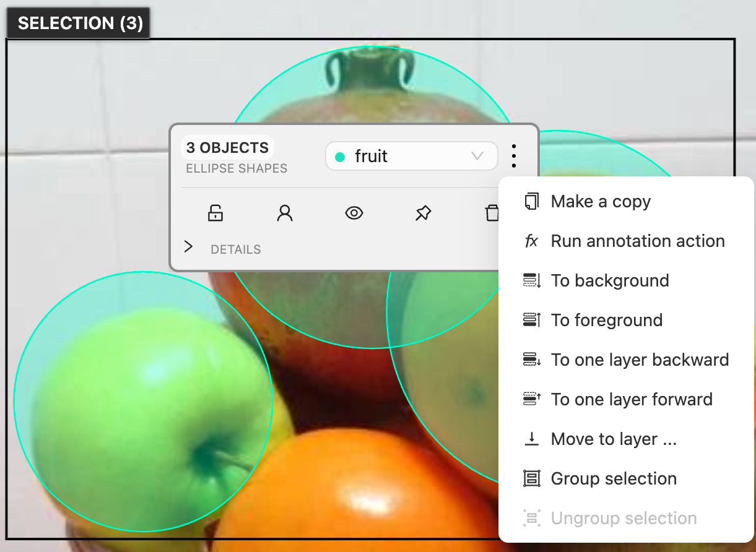The height and width of the screenshot is (552, 756).
Task: Choose Make a copy
Action: pos(627,202)
